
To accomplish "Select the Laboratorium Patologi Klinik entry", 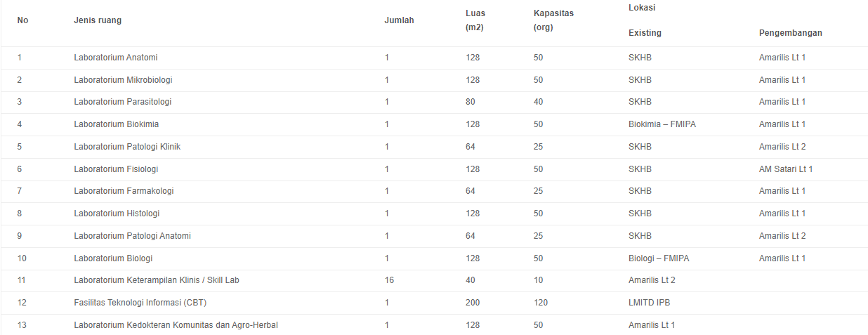I will [127, 147].
